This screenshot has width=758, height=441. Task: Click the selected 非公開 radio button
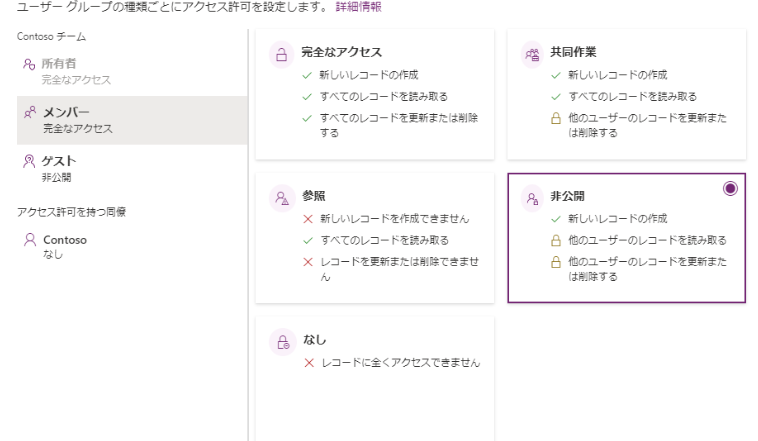tap(730, 188)
